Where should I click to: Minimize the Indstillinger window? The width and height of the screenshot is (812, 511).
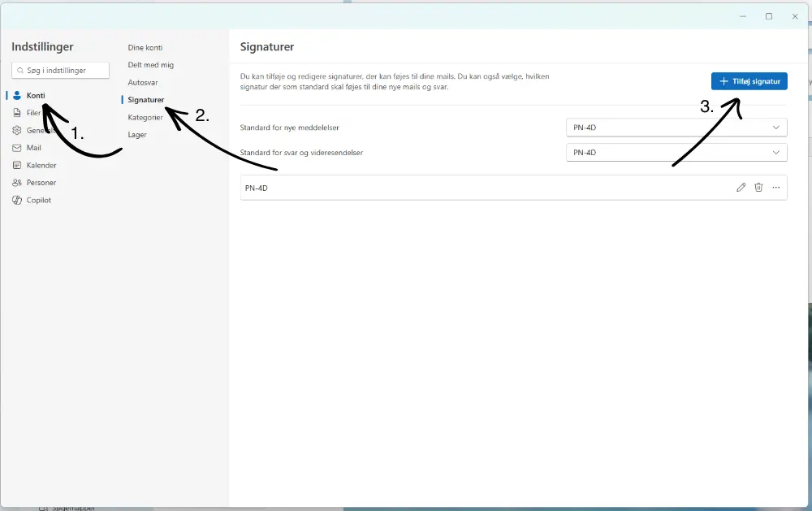pos(743,16)
